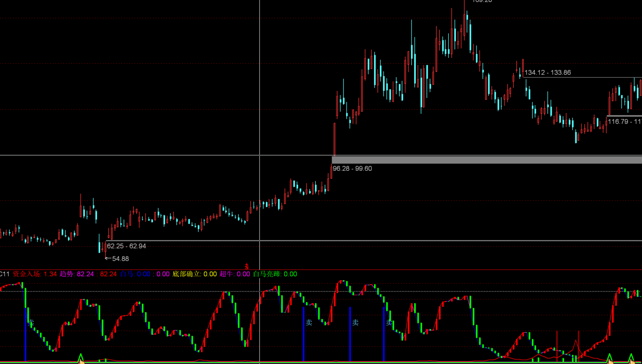
Task: Click the wide gray gap band on the chart
Action: click(485, 160)
